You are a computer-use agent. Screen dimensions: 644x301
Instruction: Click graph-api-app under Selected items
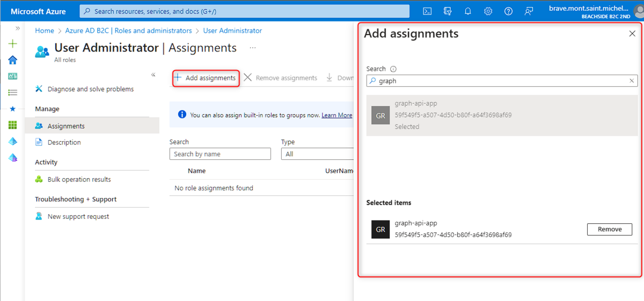click(416, 223)
